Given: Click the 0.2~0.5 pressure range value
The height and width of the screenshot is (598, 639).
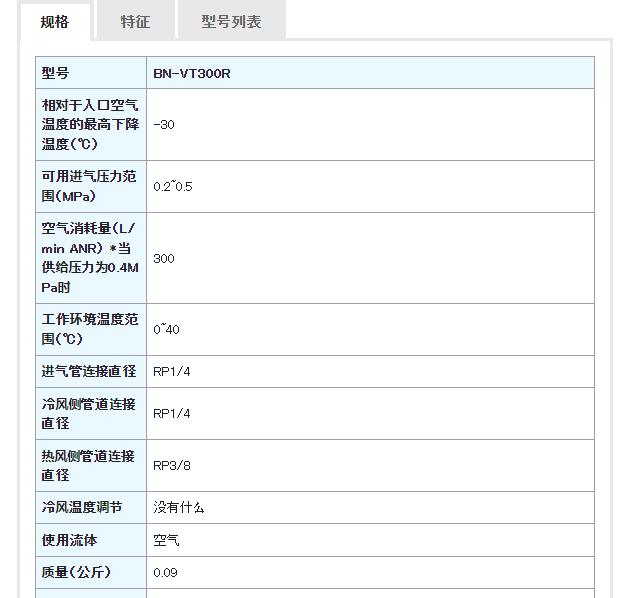Looking at the screenshot, I should click(x=172, y=187).
